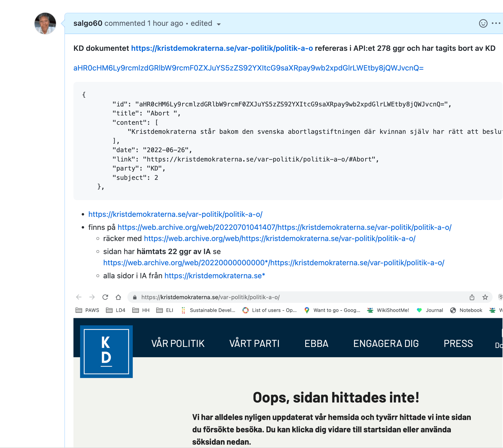This screenshot has height=448, width=503.
Task: Select the ENGAGERA DIG menu item
Action: (386, 343)
